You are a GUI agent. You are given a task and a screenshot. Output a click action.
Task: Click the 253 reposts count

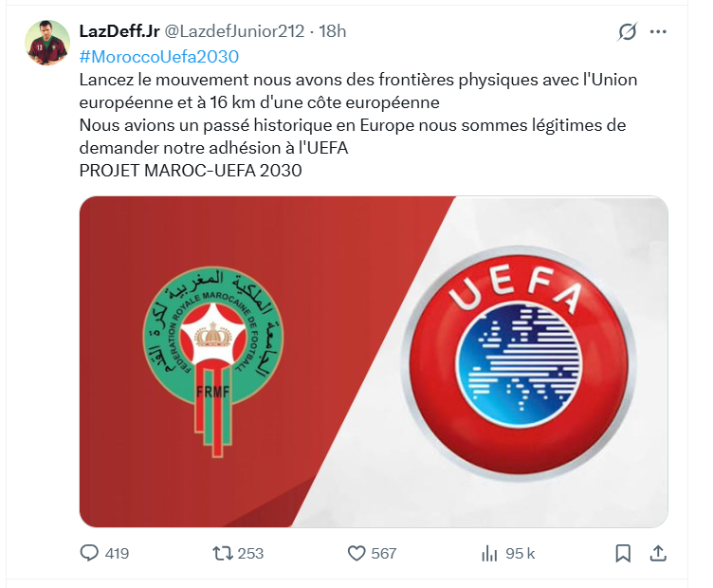coord(250,554)
